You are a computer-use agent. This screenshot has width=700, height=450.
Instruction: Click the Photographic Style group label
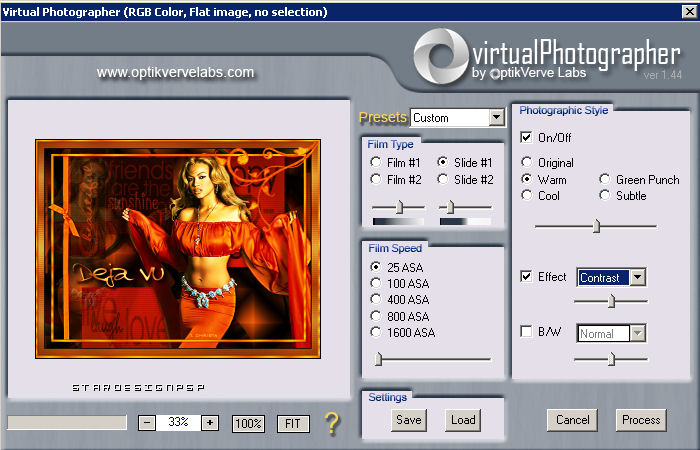tap(563, 110)
